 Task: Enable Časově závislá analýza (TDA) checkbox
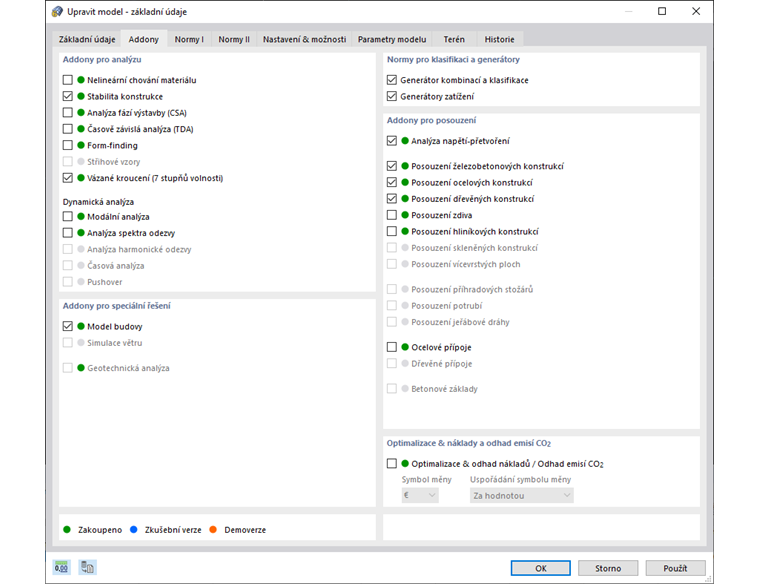click(68, 129)
